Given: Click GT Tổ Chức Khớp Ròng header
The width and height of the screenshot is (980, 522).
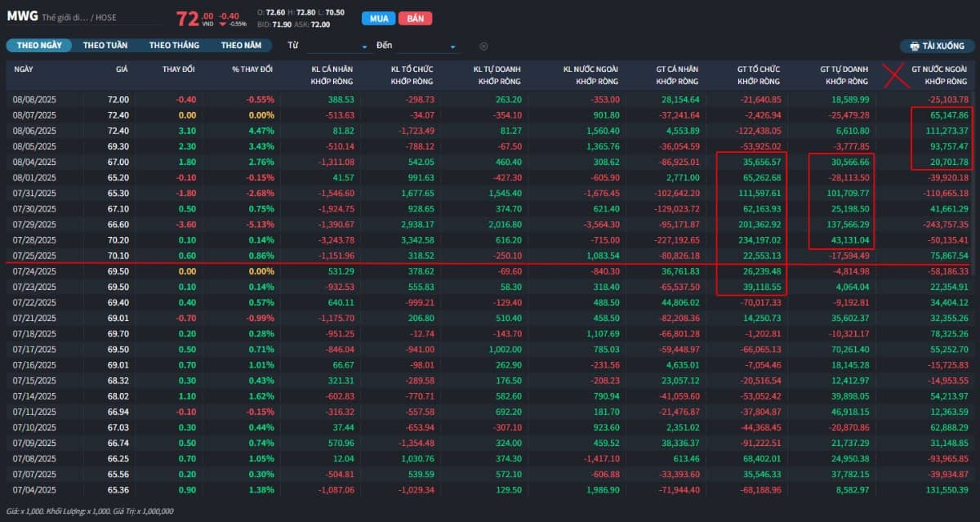Looking at the screenshot, I should 759,75.
